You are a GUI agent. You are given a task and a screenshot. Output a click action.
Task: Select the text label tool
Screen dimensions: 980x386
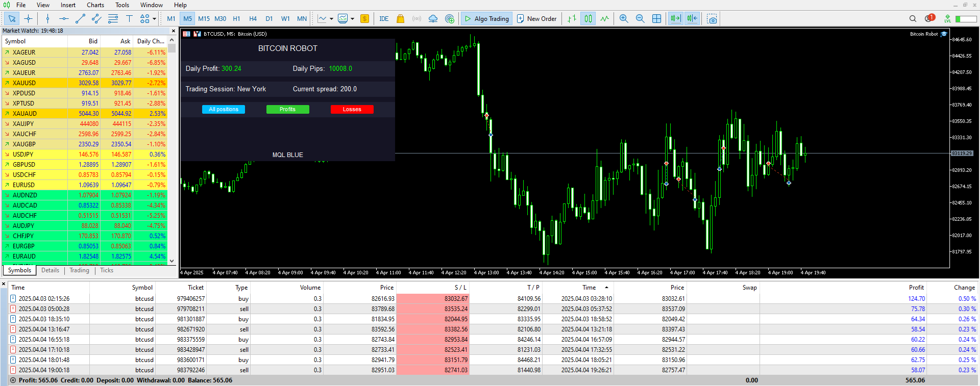tap(129, 19)
